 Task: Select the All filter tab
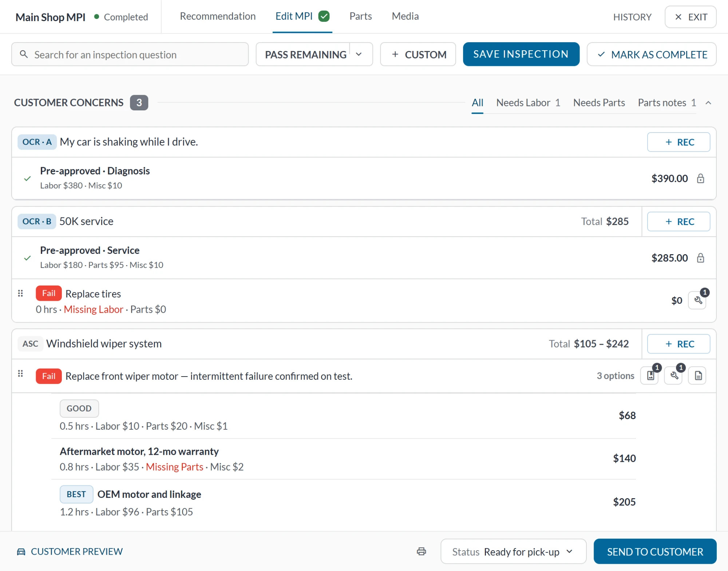(477, 103)
